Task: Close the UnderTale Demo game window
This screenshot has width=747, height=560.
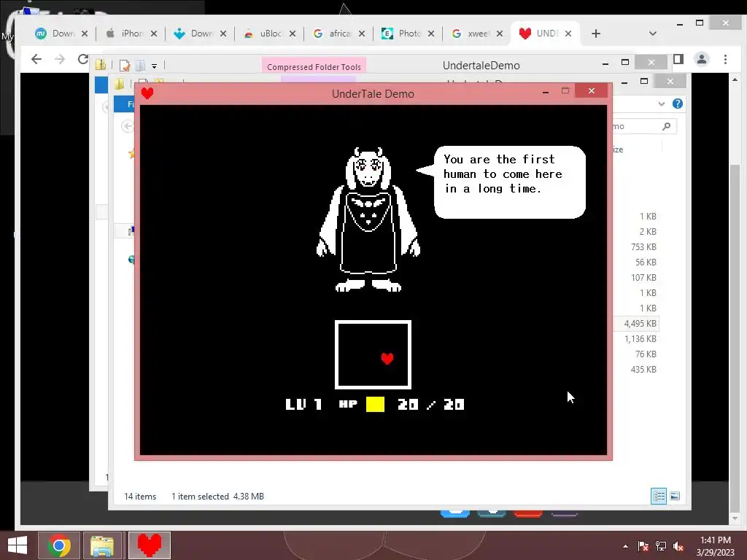Action: click(591, 90)
